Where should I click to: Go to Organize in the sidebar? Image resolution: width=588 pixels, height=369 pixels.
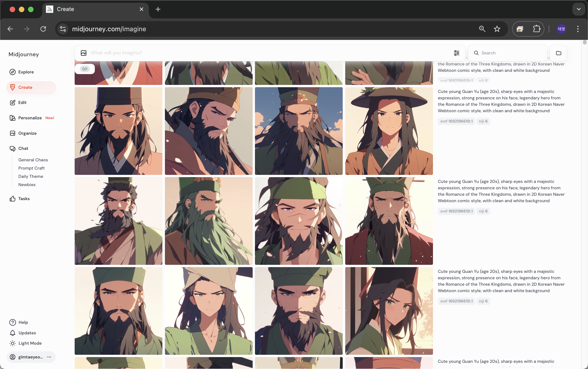[27, 133]
